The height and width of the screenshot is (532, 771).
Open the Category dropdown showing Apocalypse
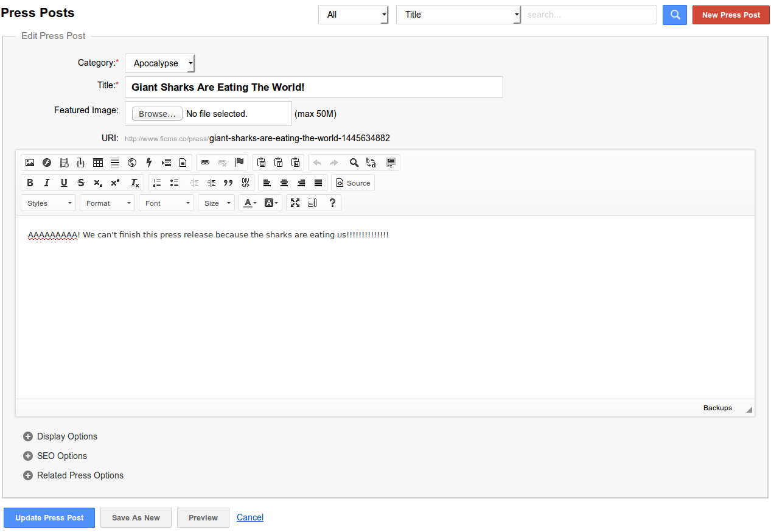coord(159,63)
